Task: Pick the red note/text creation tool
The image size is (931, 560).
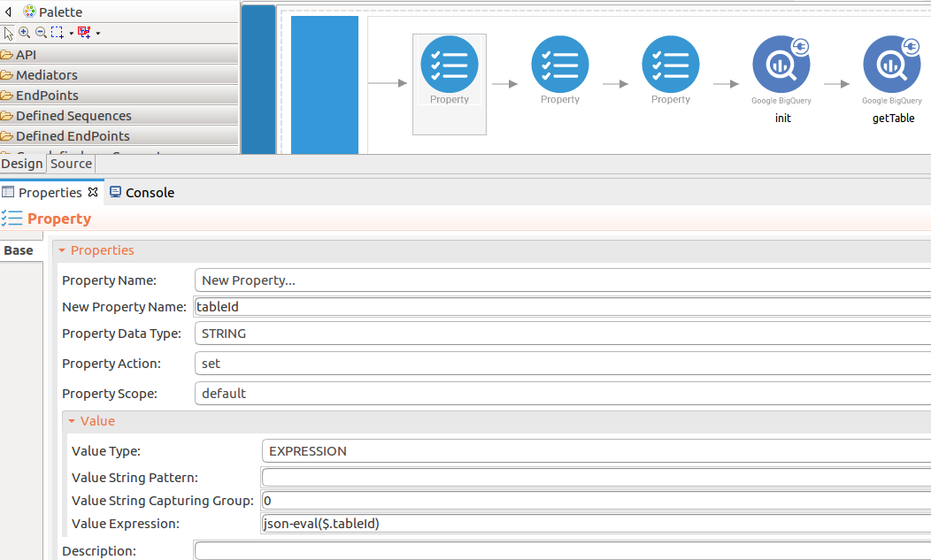Action: pos(84,33)
